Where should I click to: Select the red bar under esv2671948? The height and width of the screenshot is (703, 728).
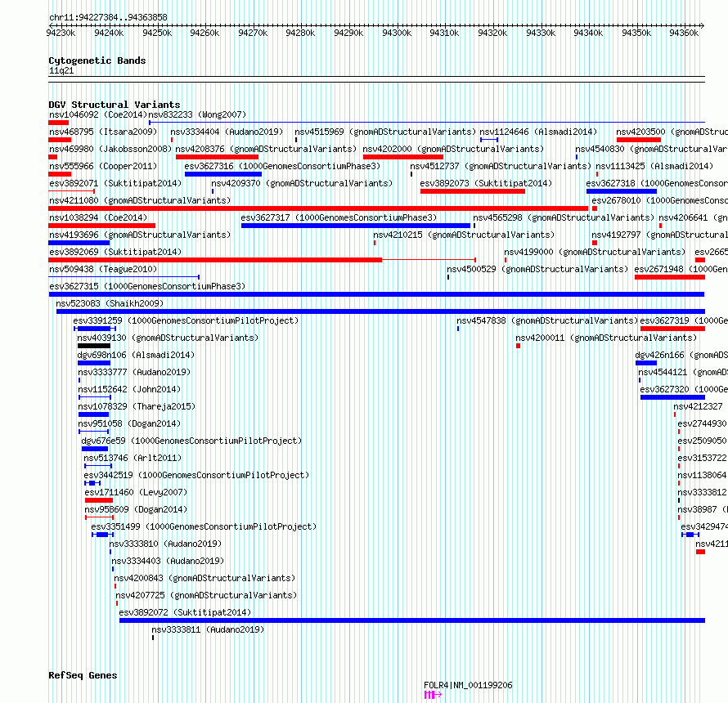pyautogui.click(x=670, y=277)
